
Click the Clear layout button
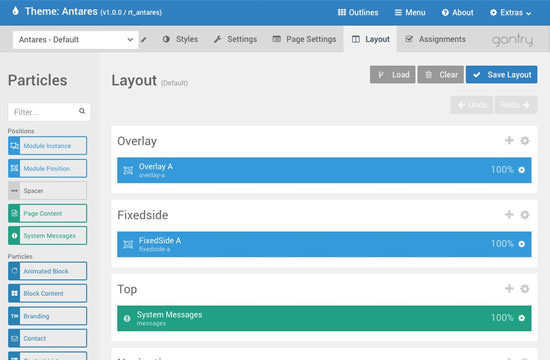[441, 75]
